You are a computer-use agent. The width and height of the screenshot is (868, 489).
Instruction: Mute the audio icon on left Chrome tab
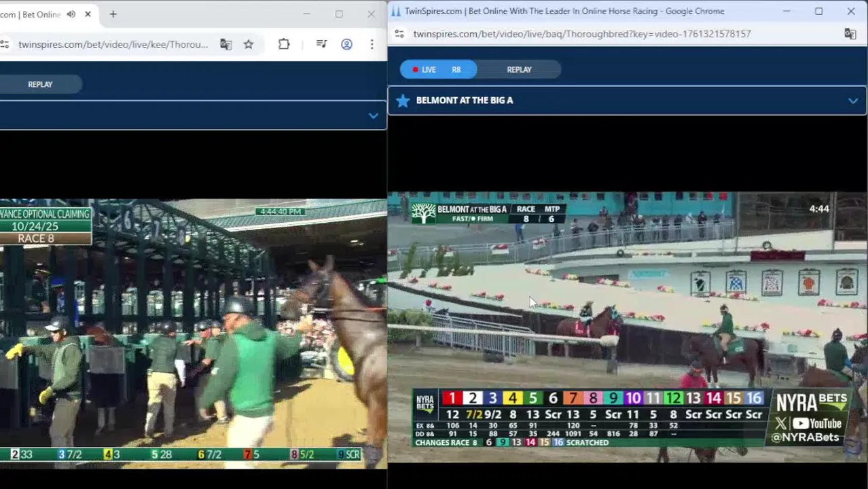[71, 14]
